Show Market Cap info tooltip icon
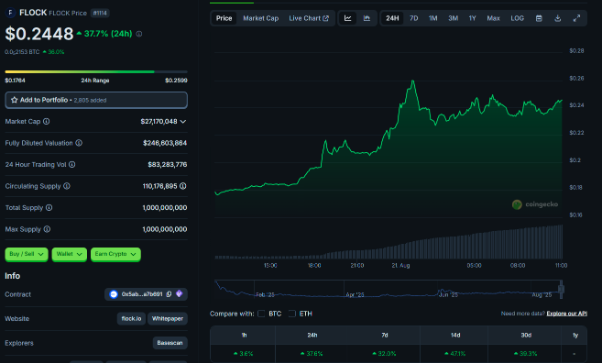 (46, 121)
